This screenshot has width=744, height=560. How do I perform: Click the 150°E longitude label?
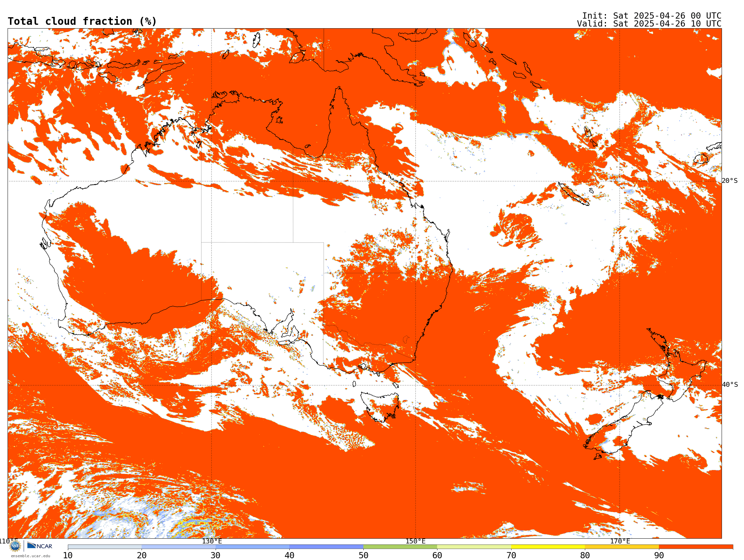click(x=415, y=541)
